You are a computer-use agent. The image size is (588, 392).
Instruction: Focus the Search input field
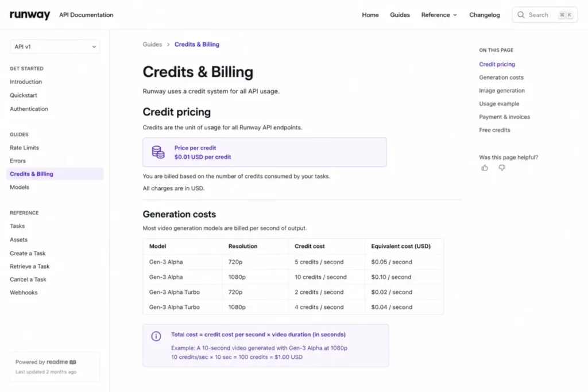tap(544, 15)
